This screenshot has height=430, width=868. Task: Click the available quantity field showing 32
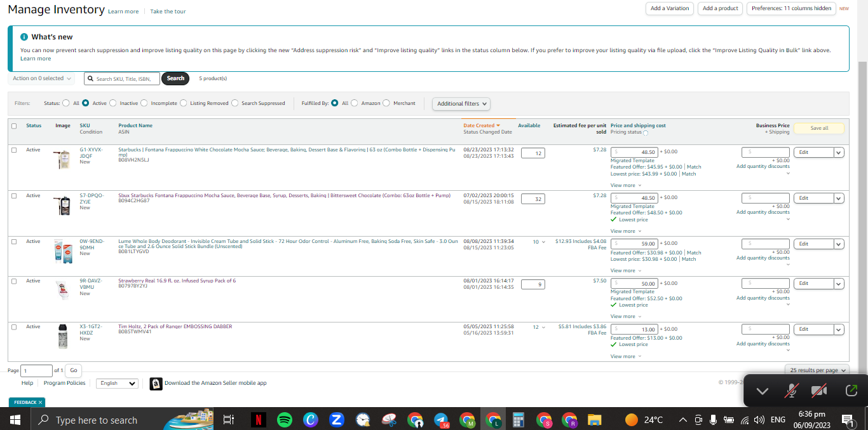coord(532,199)
